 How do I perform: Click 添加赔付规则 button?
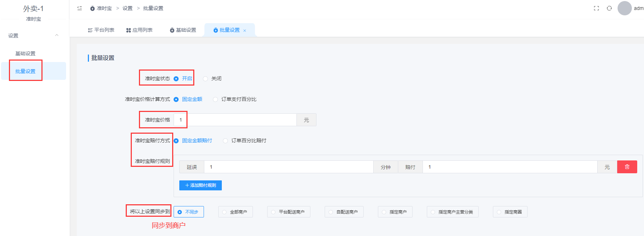(200, 185)
